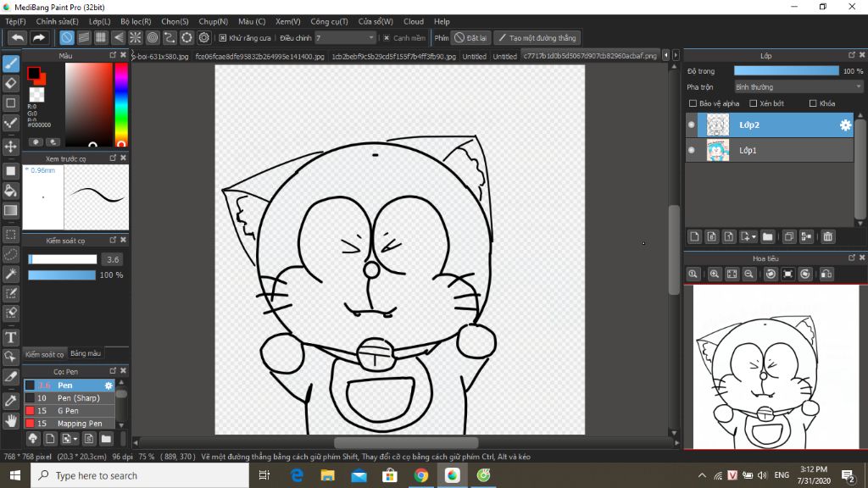Click horizontal canvas scrollbar thumb
The width and height of the screenshot is (868, 488).
(x=406, y=442)
